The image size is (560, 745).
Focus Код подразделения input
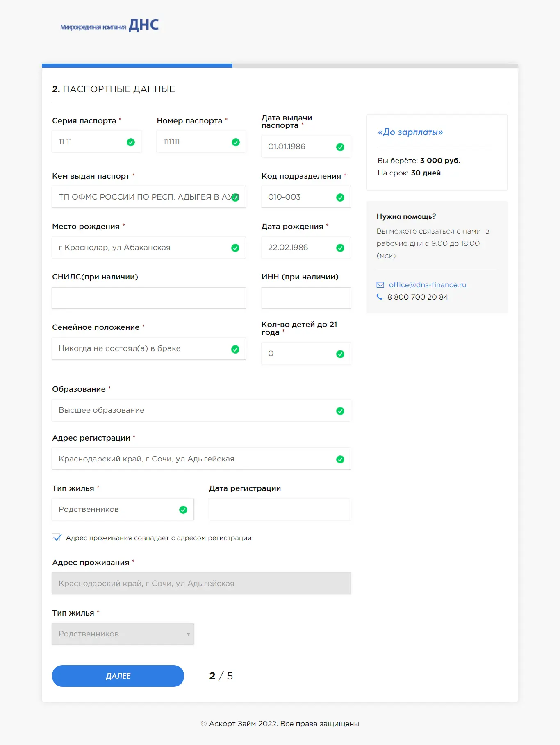[306, 197]
